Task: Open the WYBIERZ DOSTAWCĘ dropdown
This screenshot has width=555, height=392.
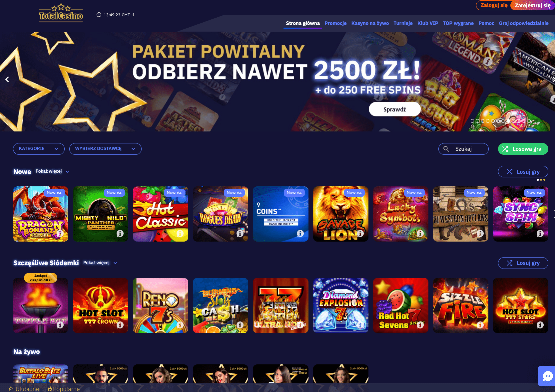Action: 105,149
